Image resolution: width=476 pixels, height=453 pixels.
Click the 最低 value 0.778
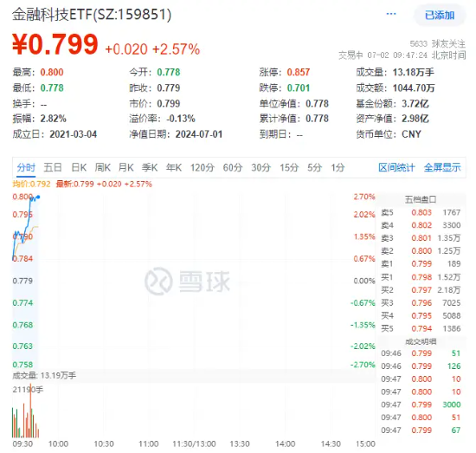pyautogui.click(x=52, y=88)
